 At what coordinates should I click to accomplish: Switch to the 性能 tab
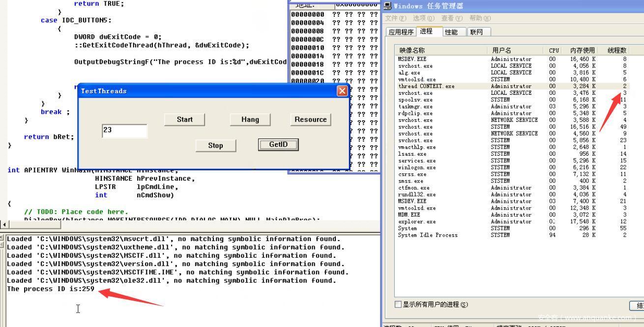[x=451, y=32]
